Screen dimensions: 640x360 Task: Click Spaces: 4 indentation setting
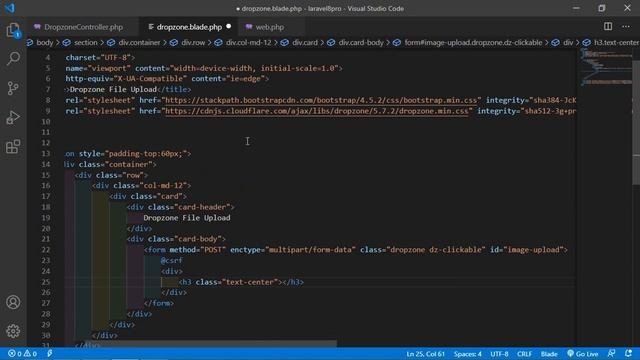[468, 353]
